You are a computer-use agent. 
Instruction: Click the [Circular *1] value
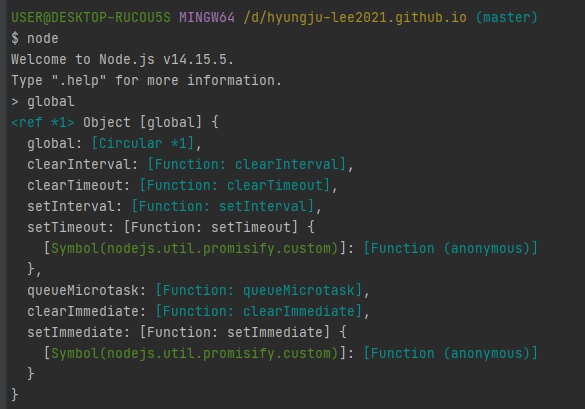point(143,143)
